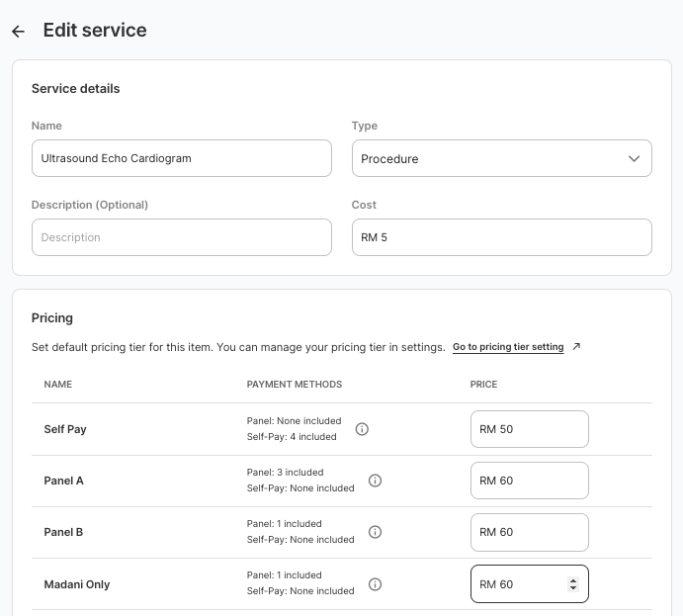Decrease Madani Only price with down stepper
This screenshot has width=683, height=616.
pos(572,588)
